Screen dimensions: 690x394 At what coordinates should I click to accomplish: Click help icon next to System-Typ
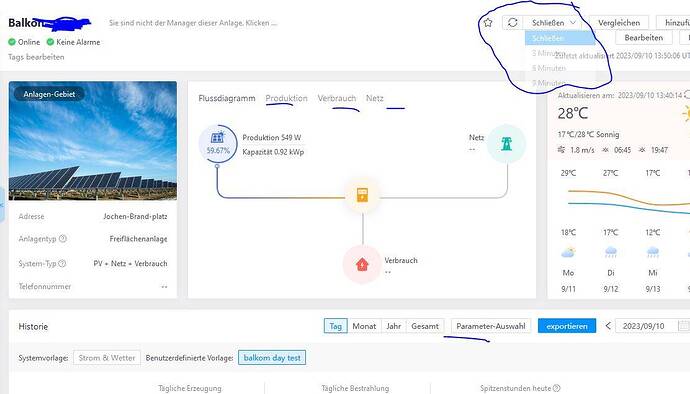(x=62, y=263)
